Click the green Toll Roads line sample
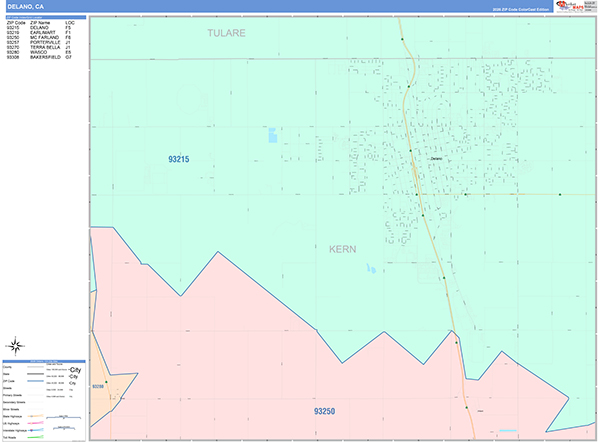This screenshot has width=600, height=442. click(x=35, y=437)
